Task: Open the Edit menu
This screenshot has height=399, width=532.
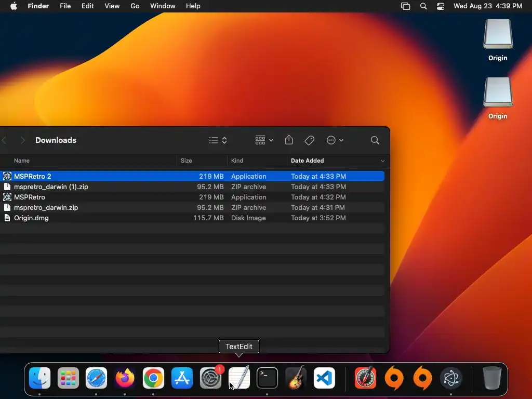Action: [x=87, y=6]
